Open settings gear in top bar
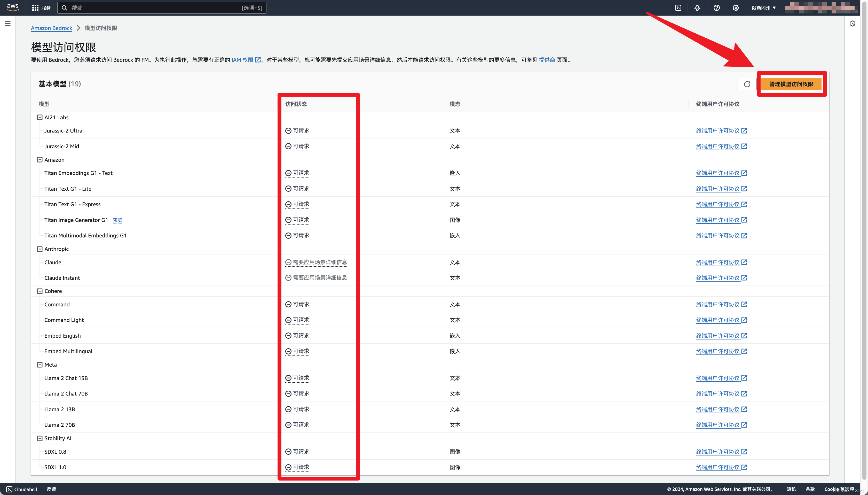 click(x=736, y=7)
